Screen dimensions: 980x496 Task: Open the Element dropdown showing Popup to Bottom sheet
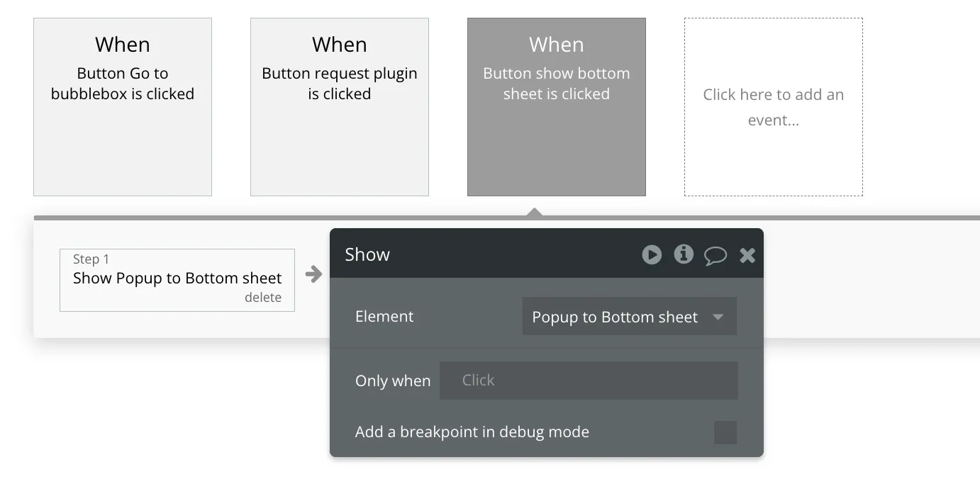pos(616,317)
